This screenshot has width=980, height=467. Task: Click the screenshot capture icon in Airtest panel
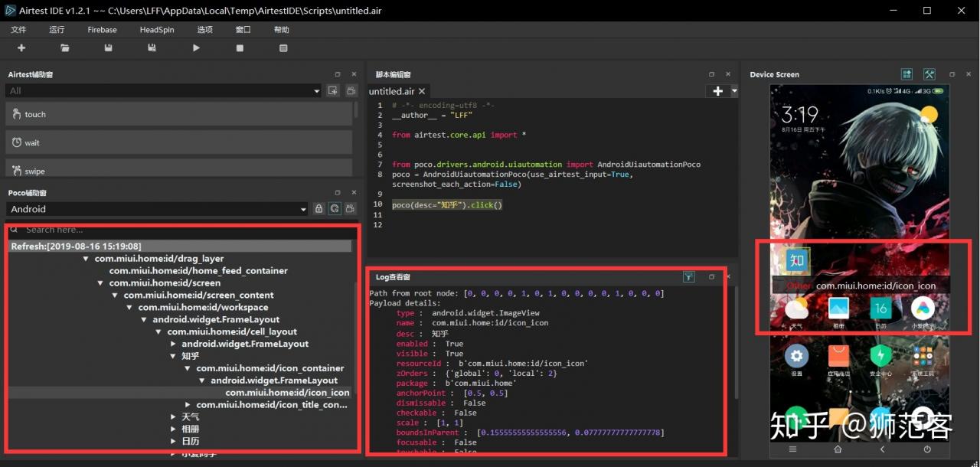click(333, 90)
